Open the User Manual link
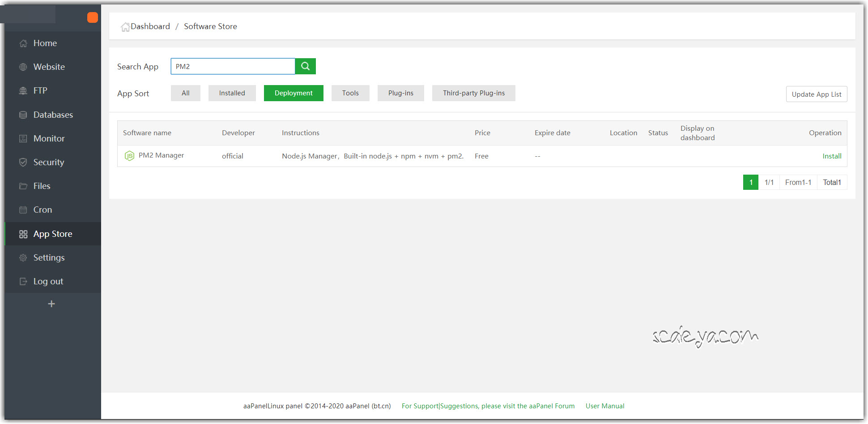The width and height of the screenshot is (868, 424). (605, 406)
